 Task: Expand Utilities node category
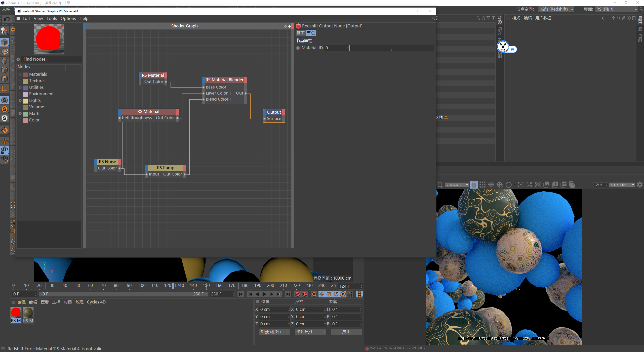(20, 87)
